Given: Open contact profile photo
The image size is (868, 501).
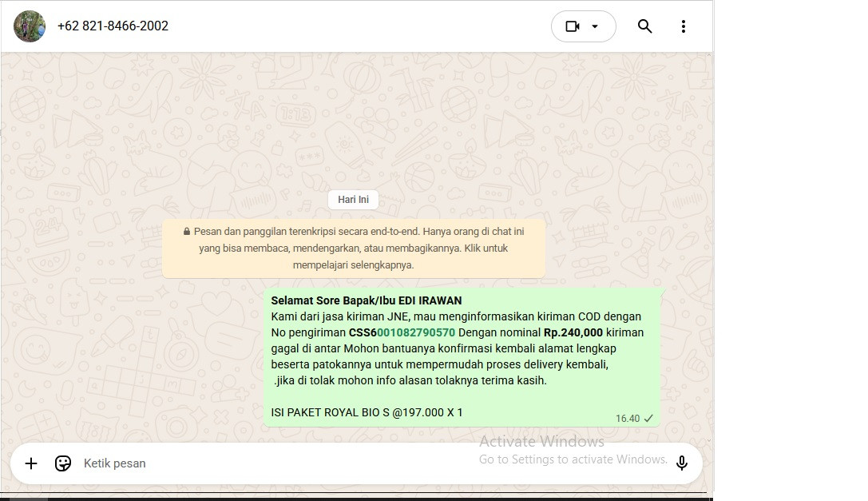Looking at the screenshot, I should click(30, 26).
